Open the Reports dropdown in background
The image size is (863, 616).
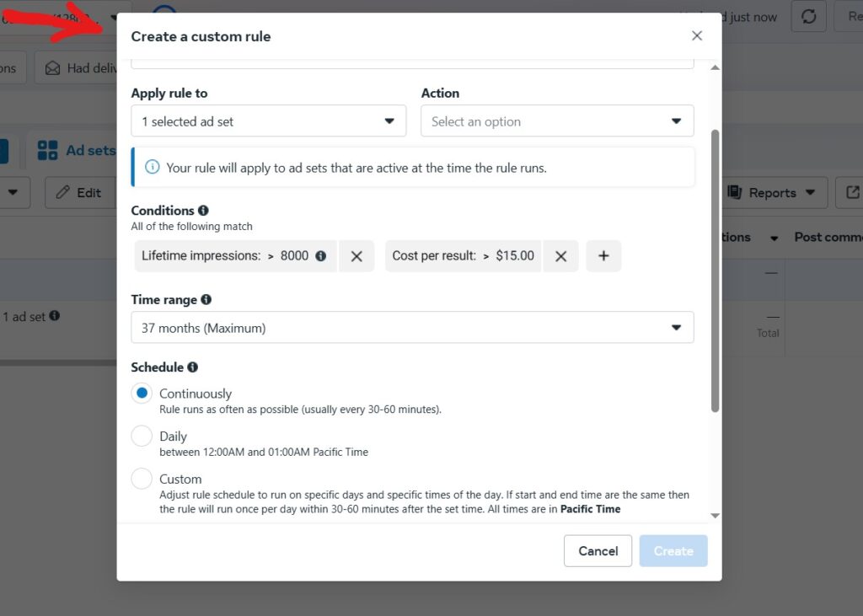[775, 193]
